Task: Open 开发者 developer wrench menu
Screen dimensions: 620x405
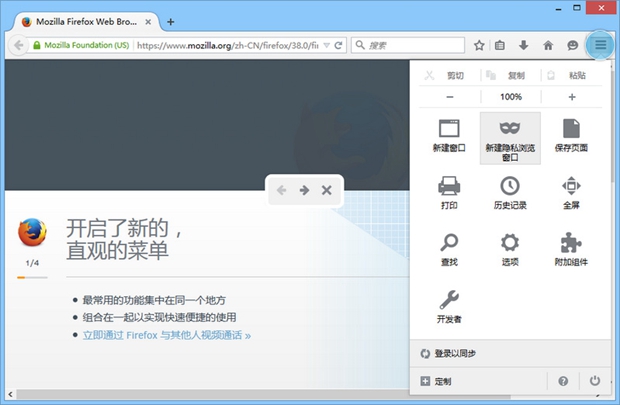Action: pyautogui.click(x=449, y=307)
